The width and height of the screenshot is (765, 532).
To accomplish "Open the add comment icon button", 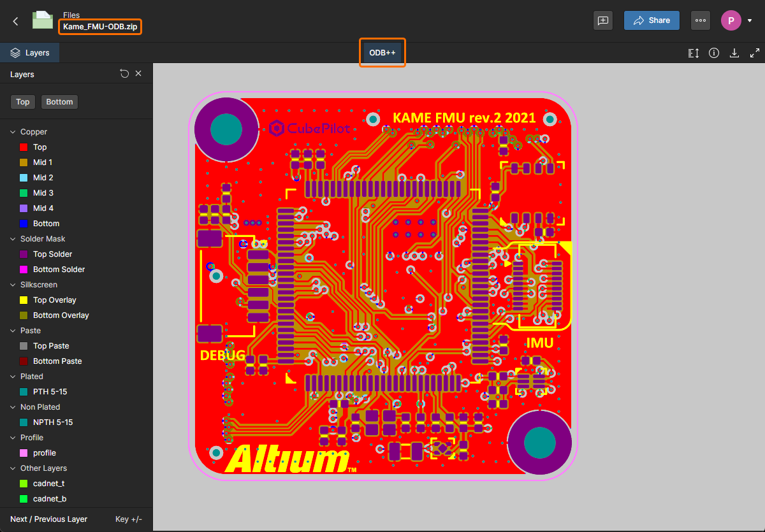I will point(602,20).
